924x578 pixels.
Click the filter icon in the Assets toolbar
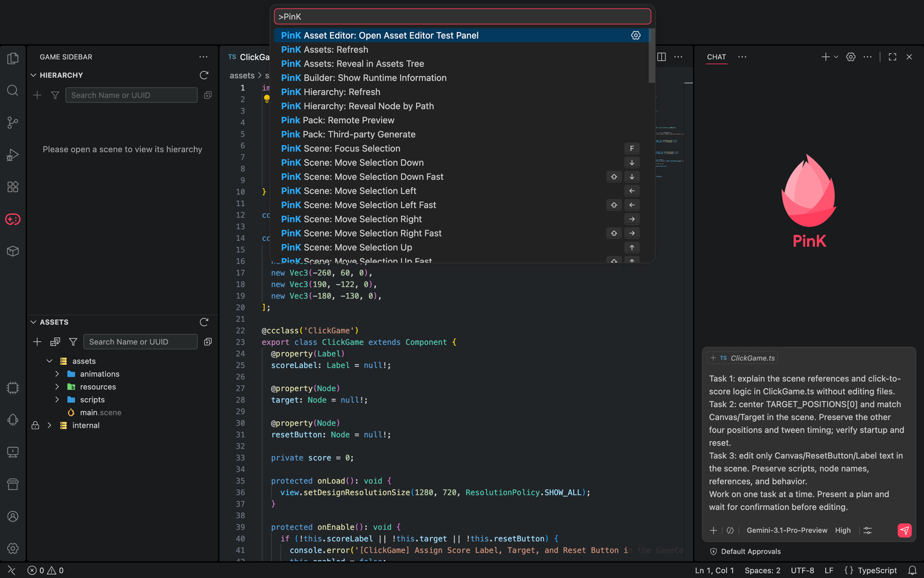click(73, 342)
